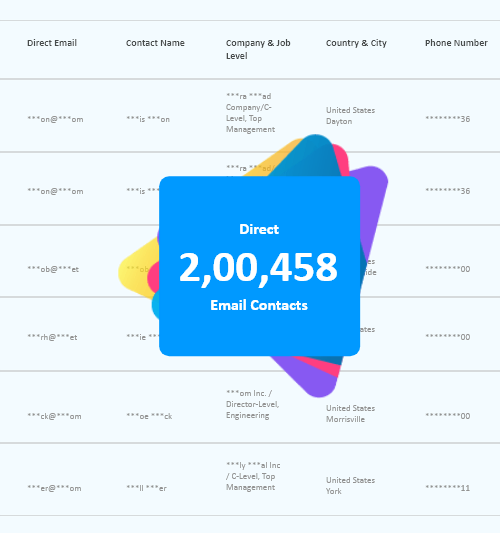This screenshot has width=500, height=533.
Task: Select the ***ck@***om email address
Action: [x=54, y=416]
